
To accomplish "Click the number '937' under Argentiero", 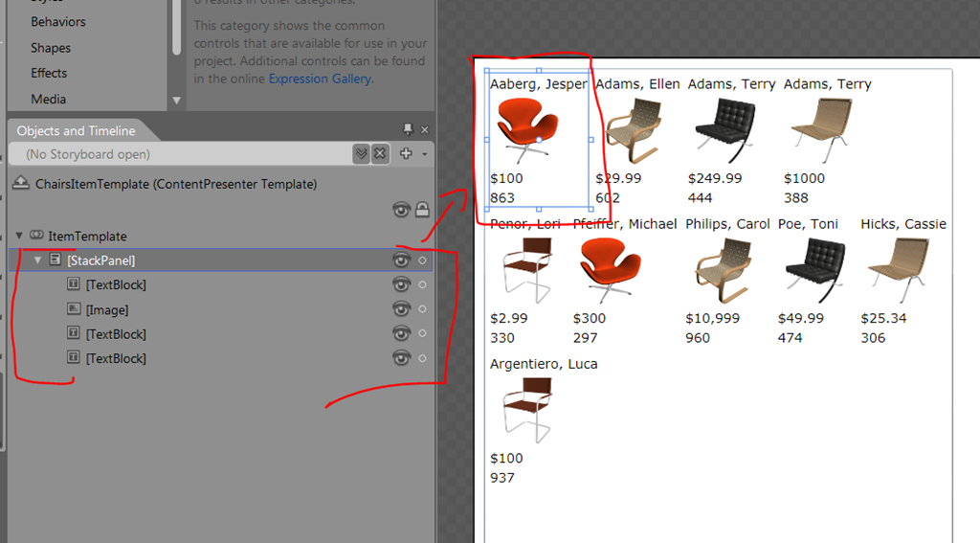I will [x=501, y=478].
